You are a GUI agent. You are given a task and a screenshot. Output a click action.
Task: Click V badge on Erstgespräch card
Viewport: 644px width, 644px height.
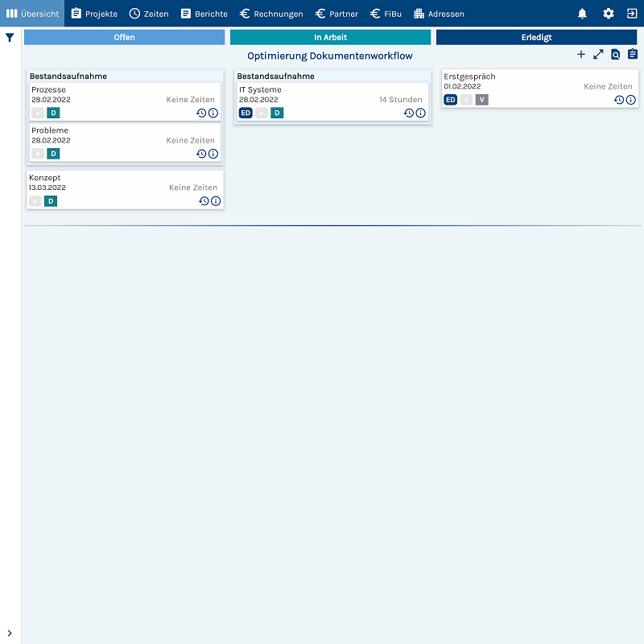(x=482, y=100)
